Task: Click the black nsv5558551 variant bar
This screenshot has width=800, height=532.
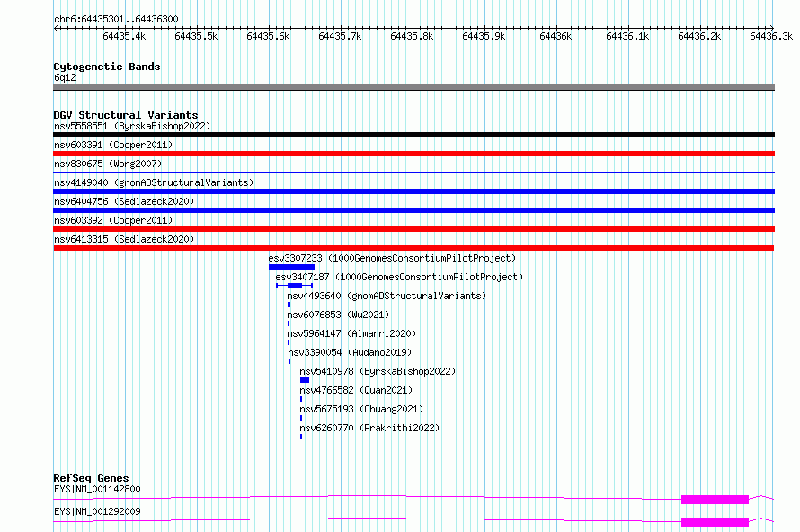Action: click(x=413, y=135)
